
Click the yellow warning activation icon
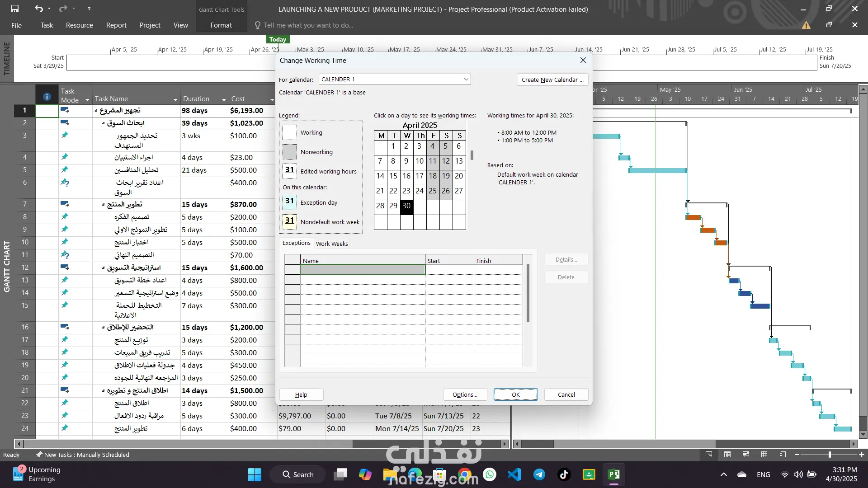(806, 25)
